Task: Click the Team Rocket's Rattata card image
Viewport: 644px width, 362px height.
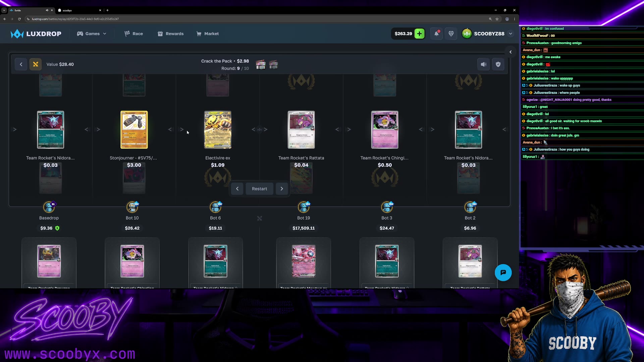Action: (x=301, y=130)
